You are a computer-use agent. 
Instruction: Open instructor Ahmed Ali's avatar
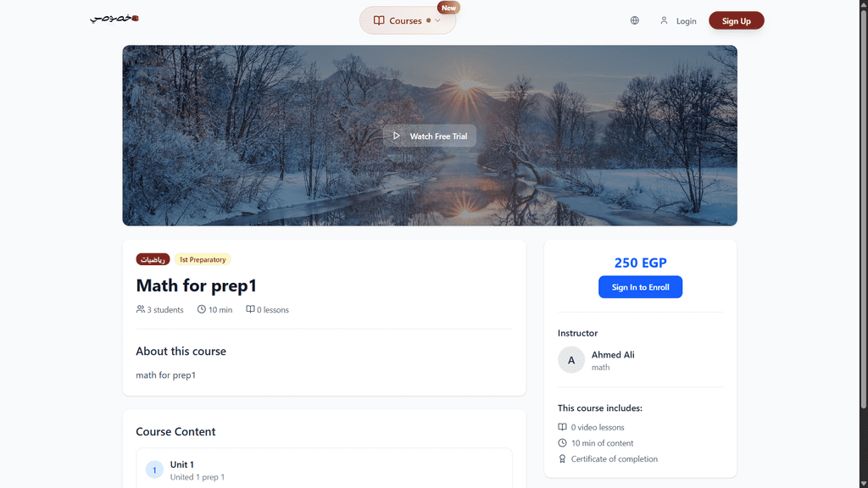coord(571,360)
